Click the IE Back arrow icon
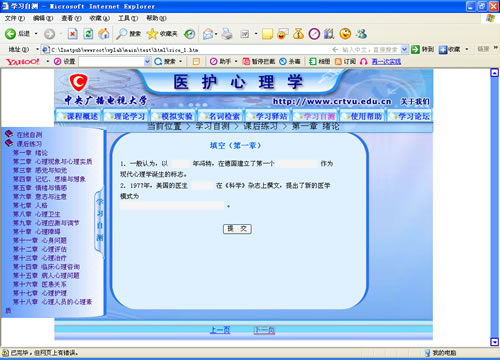Viewport: 500px width, 360px height. (10, 34)
